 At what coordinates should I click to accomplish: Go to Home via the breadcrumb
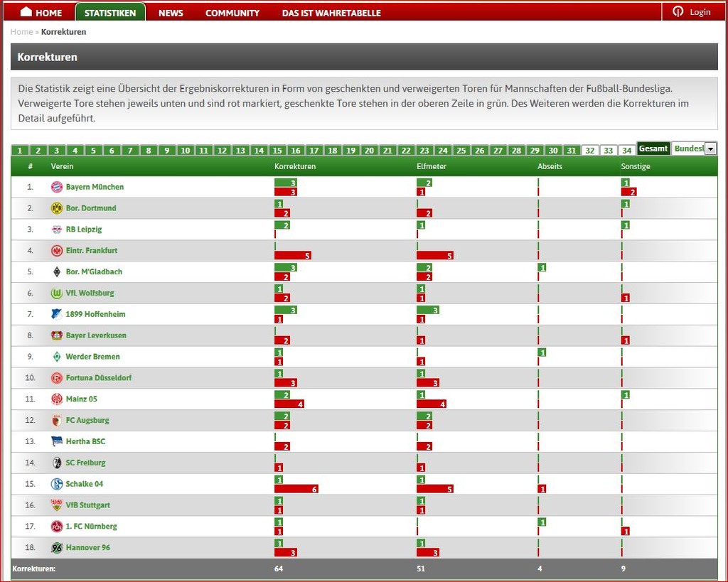coord(22,32)
